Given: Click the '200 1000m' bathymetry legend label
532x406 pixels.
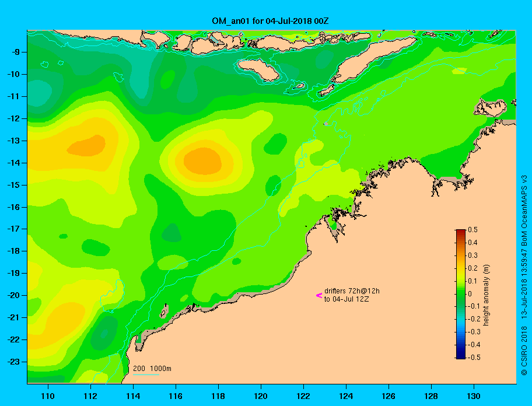Looking at the screenshot, I should click(x=152, y=368).
